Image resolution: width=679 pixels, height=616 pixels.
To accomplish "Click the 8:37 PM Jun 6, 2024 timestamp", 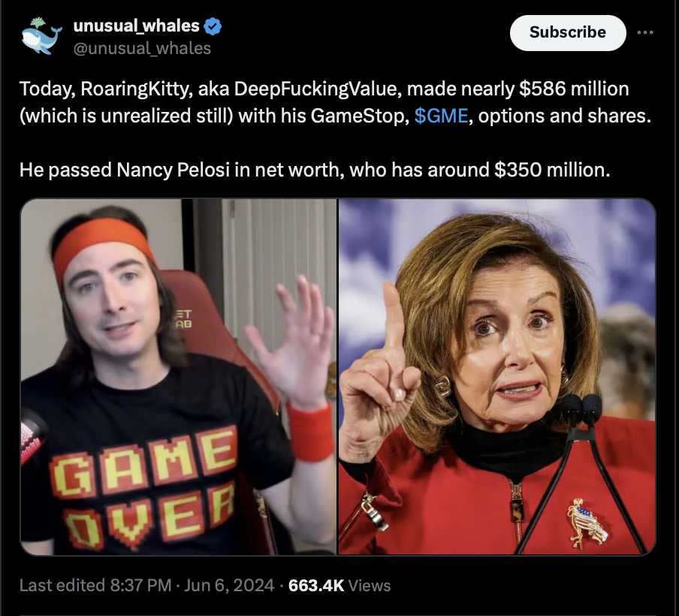I will [192, 585].
